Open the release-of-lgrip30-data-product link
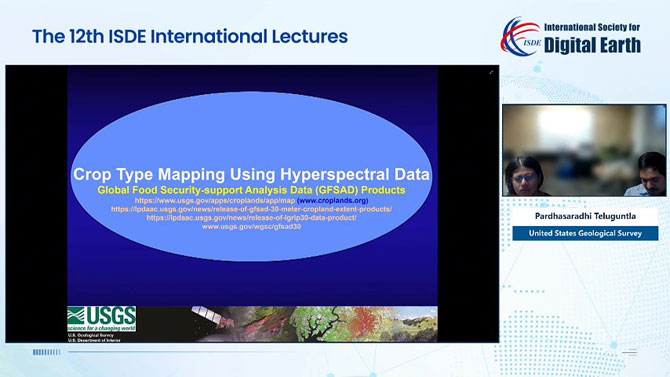The width and height of the screenshot is (670, 377). tap(251, 218)
